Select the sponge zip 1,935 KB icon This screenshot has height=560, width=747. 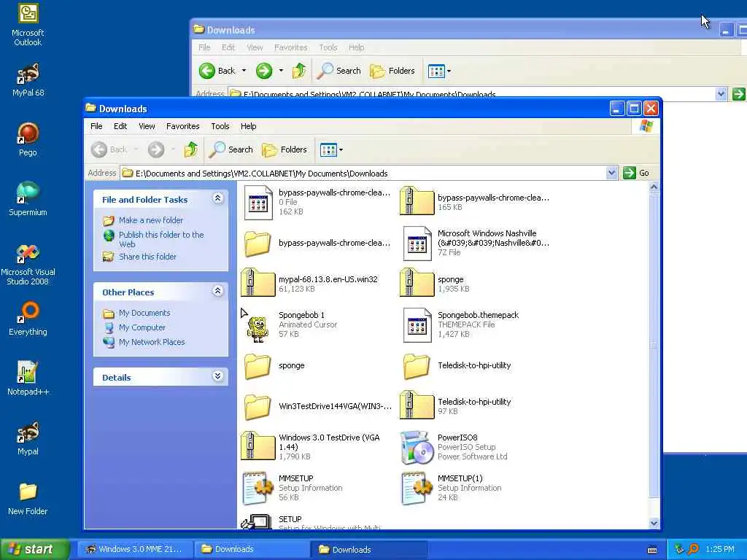click(417, 284)
